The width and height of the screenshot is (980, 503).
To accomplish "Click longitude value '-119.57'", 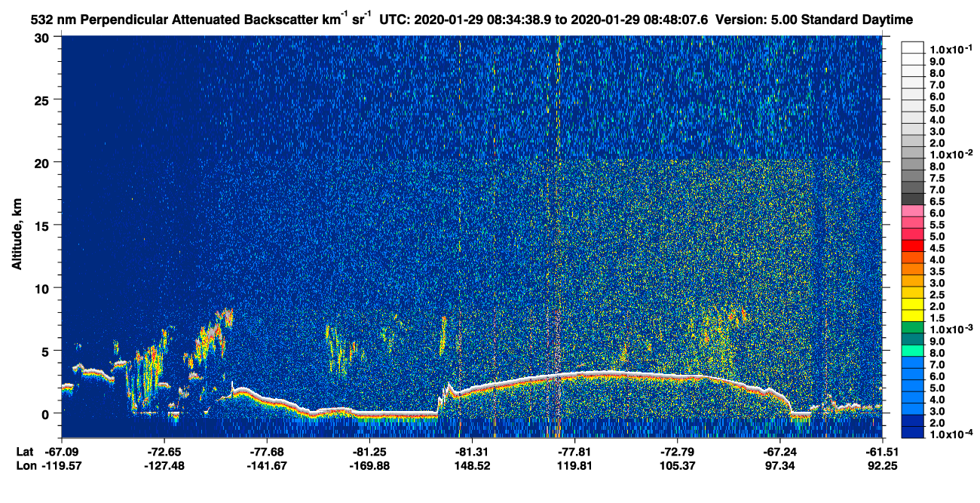I will point(63,465).
